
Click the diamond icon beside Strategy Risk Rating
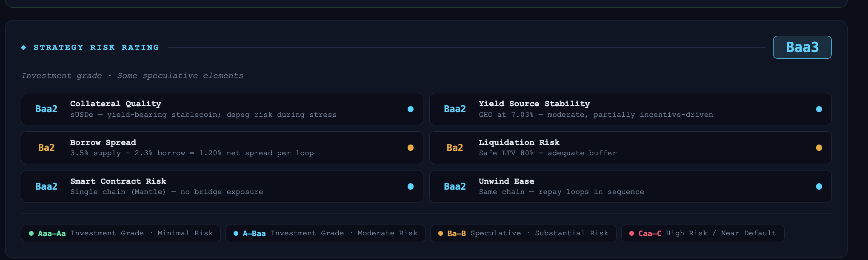(23, 47)
